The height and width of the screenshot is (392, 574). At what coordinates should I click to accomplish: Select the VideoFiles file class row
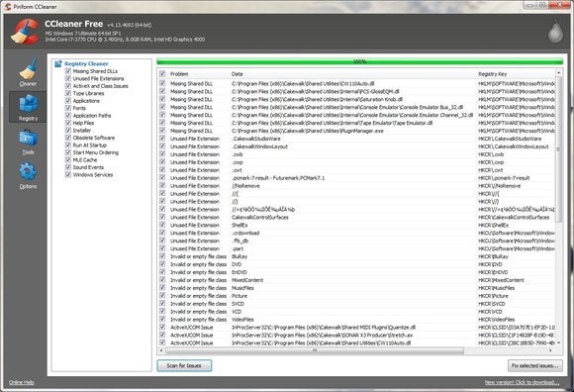point(356,320)
